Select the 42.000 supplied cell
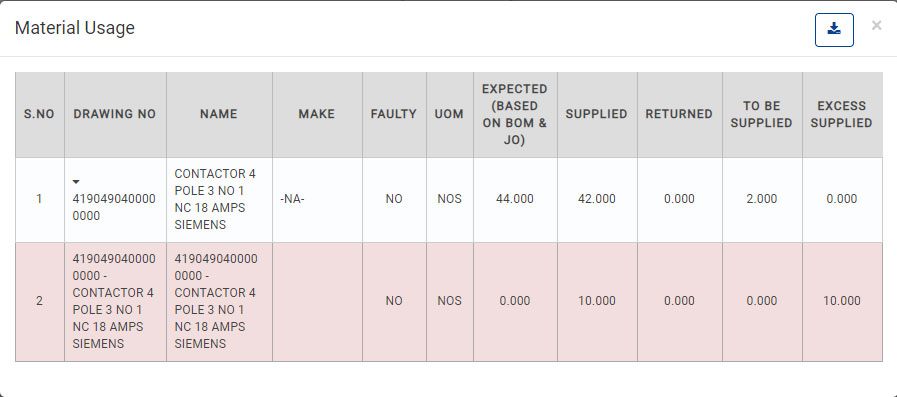The image size is (897, 397). pos(597,199)
